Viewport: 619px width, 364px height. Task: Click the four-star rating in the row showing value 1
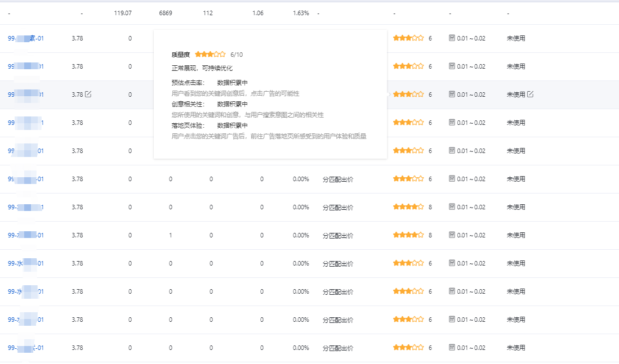[x=408, y=235]
